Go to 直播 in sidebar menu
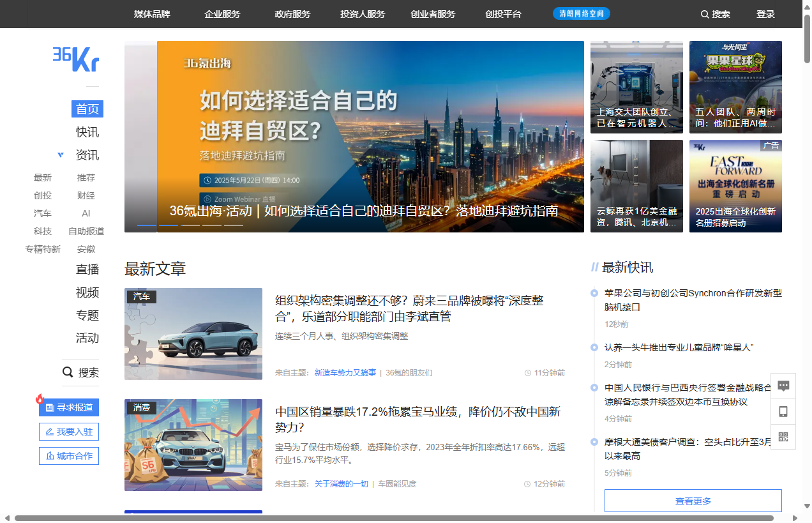 point(87,269)
